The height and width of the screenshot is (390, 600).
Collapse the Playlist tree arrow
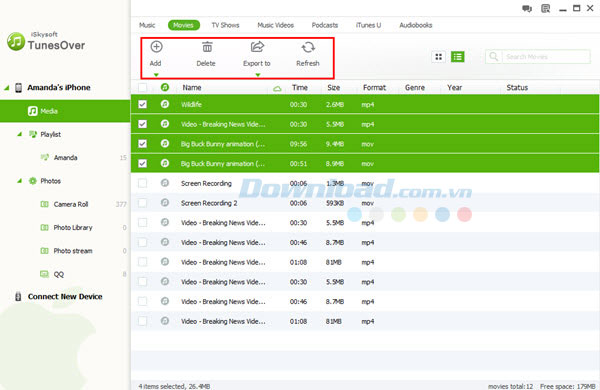19,134
